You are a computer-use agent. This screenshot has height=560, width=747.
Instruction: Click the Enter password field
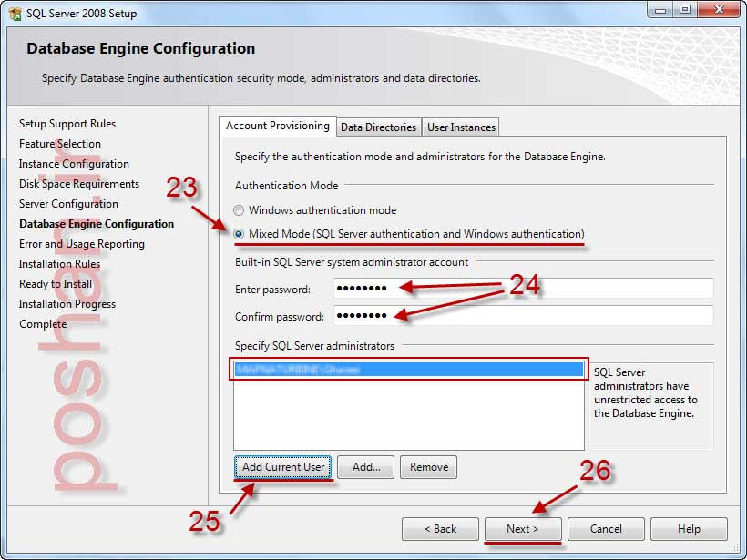(522, 289)
